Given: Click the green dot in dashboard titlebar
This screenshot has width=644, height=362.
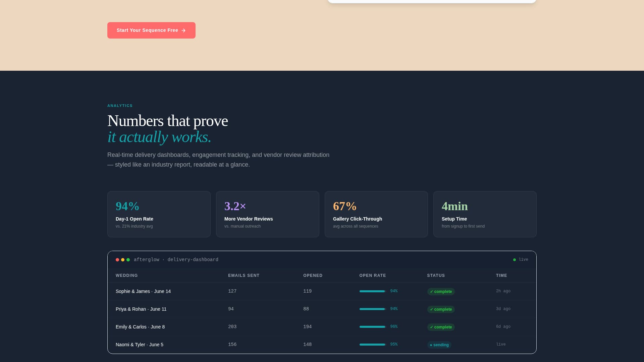Looking at the screenshot, I should (x=128, y=260).
